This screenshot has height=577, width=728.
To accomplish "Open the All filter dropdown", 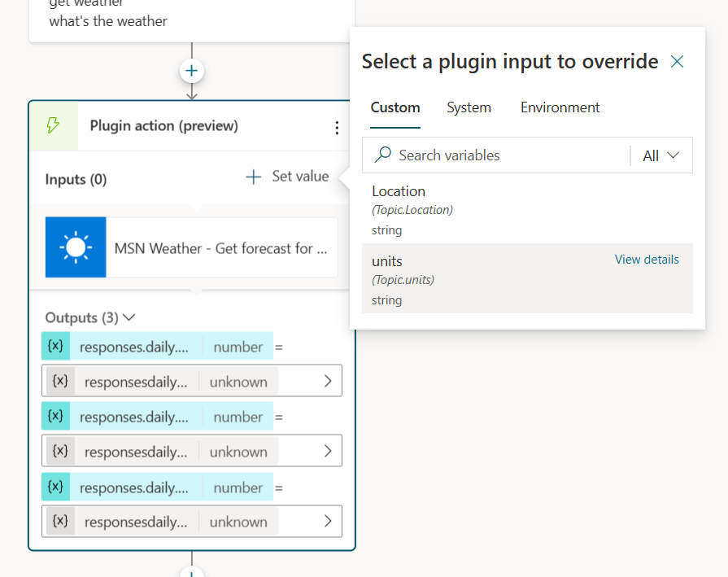I will [x=661, y=155].
